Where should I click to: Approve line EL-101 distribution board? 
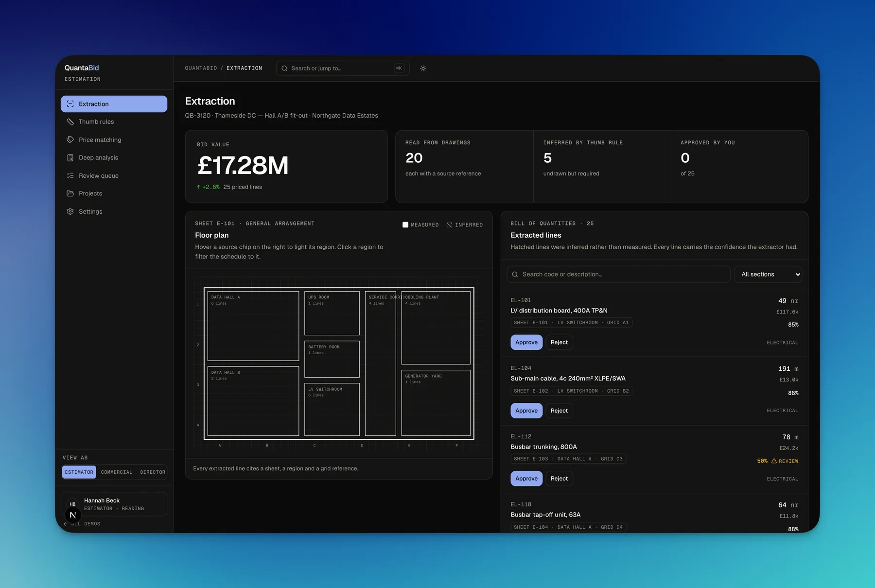coord(526,343)
